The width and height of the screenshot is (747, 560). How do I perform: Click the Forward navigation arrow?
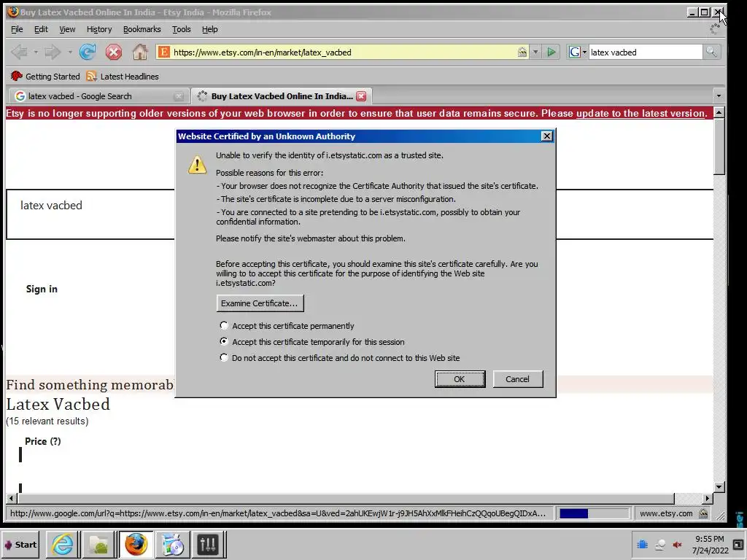click(53, 52)
